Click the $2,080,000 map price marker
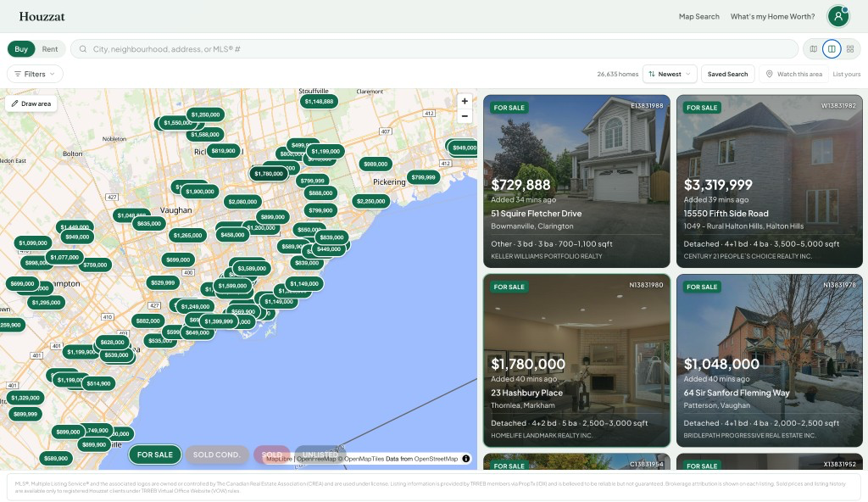The height and width of the screenshot is (502, 868). pos(242,202)
